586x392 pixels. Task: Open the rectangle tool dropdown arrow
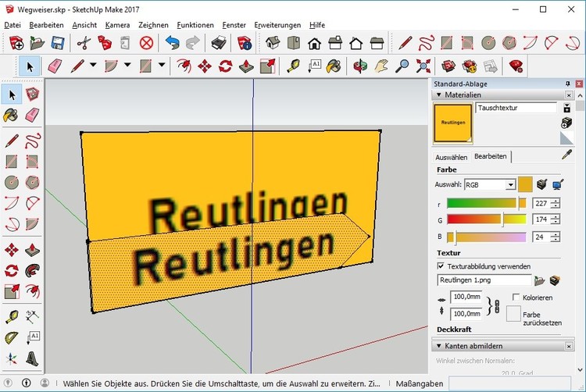click(x=162, y=65)
